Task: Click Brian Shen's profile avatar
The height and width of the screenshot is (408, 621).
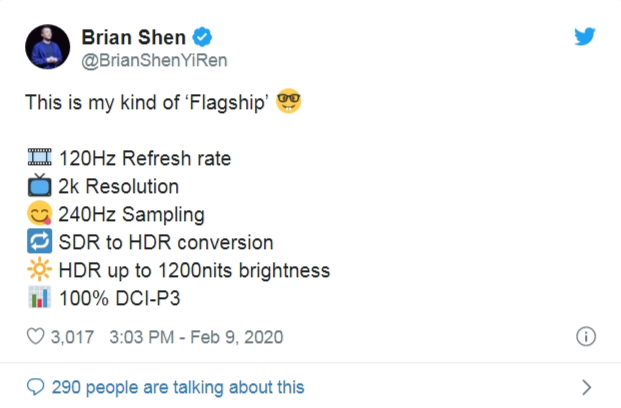Action: [x=48, y=48]
